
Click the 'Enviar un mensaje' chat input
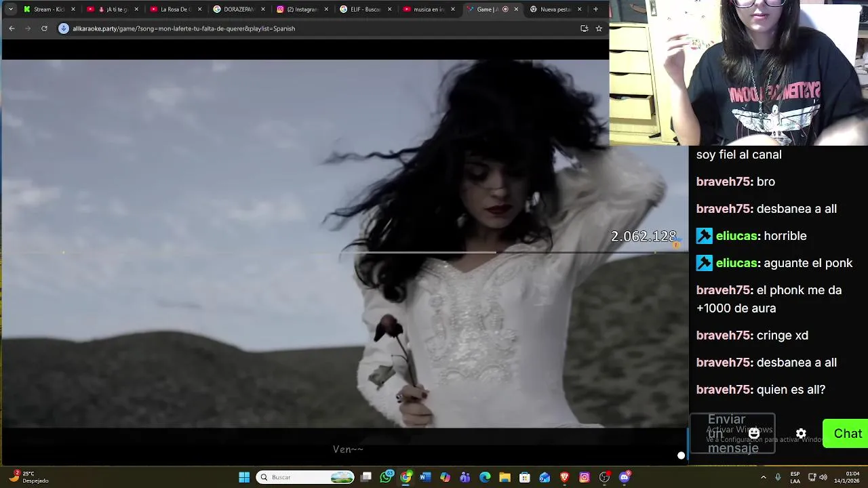click(x=732, y=434)
